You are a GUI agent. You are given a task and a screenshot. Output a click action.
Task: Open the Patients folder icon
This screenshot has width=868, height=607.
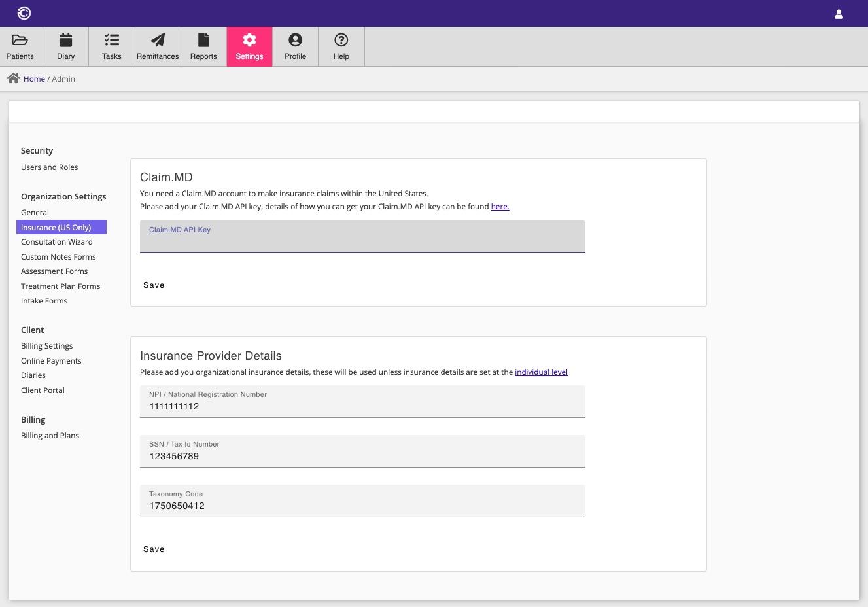point(20,41)
